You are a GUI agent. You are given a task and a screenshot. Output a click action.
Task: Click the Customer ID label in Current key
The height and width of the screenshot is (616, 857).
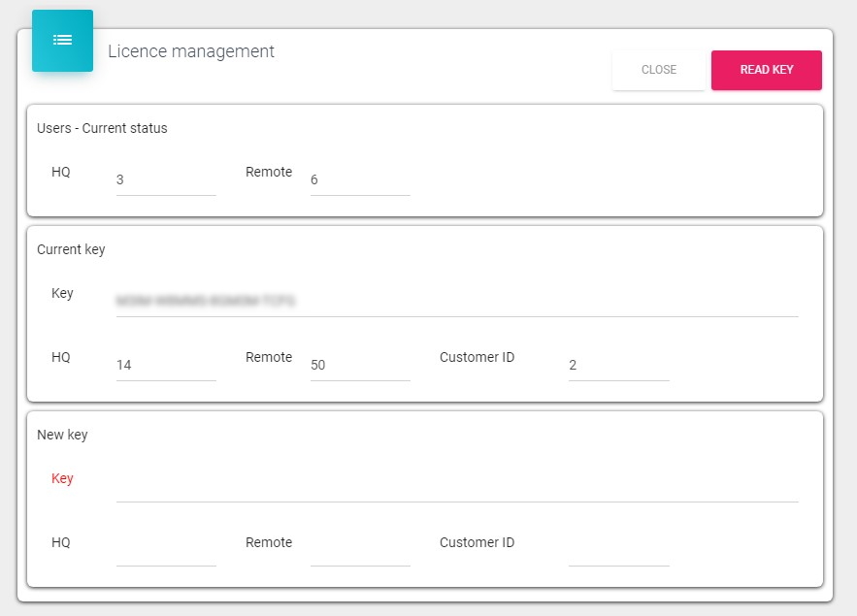477,357
